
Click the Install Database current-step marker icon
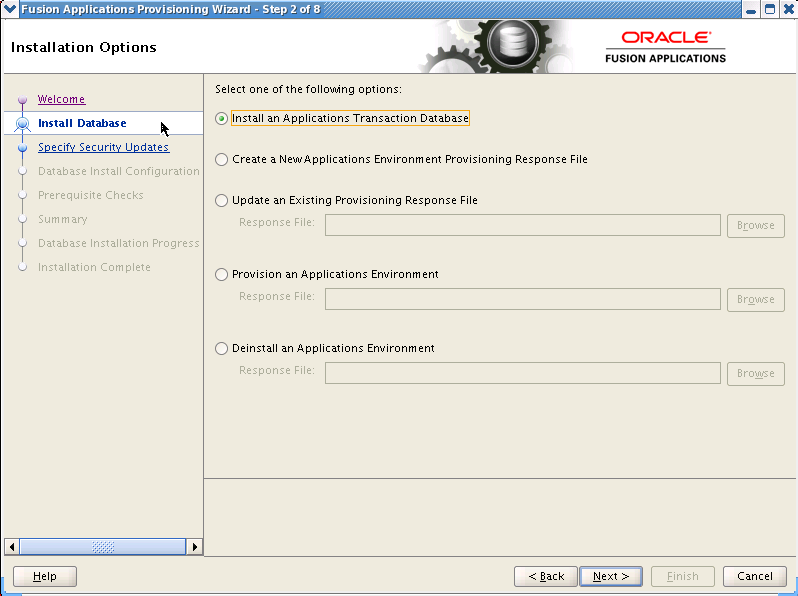(x=22, y=124)
